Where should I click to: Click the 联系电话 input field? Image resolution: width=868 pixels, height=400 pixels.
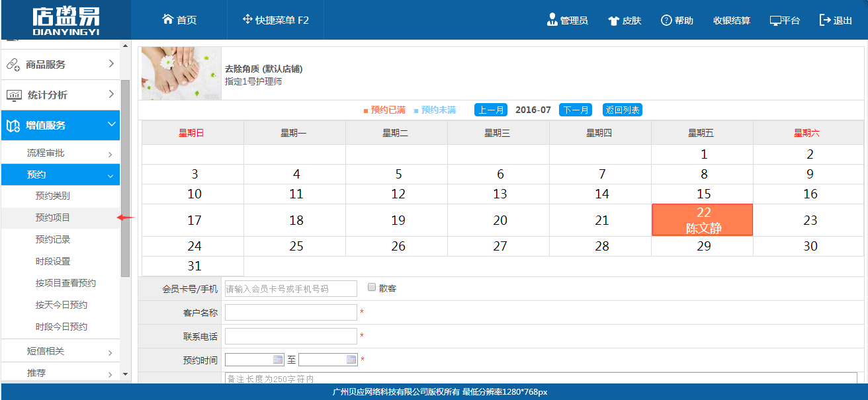click(291, 336)
